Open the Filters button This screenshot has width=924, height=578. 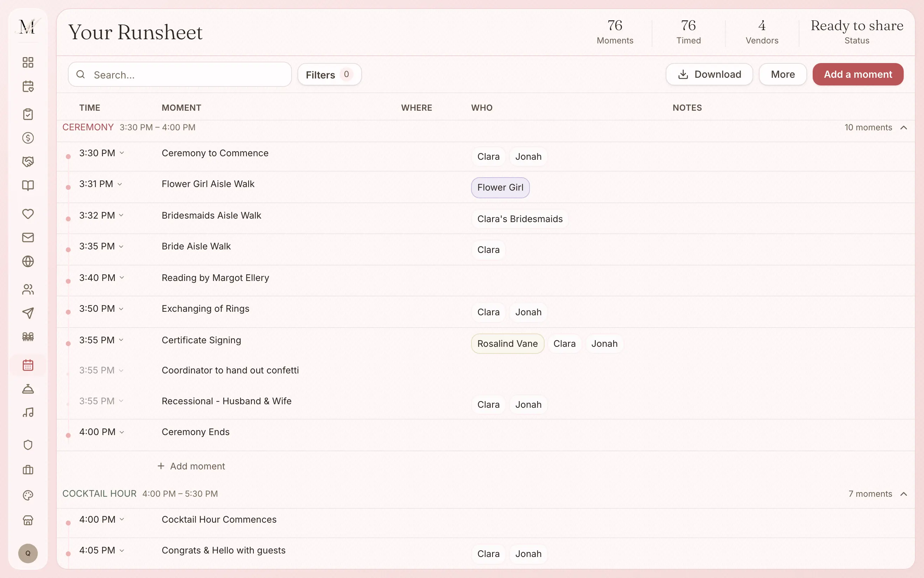(329, 75)
